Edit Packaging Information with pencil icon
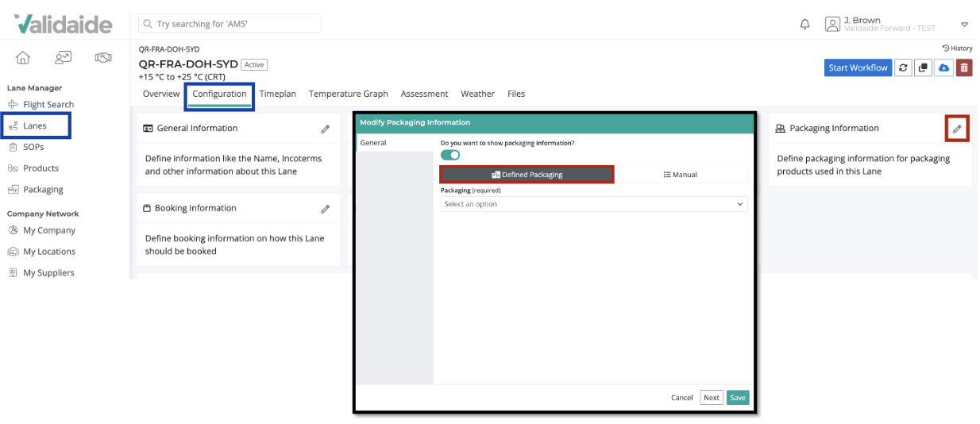The image size is (980, 424). tap(957, 129)
